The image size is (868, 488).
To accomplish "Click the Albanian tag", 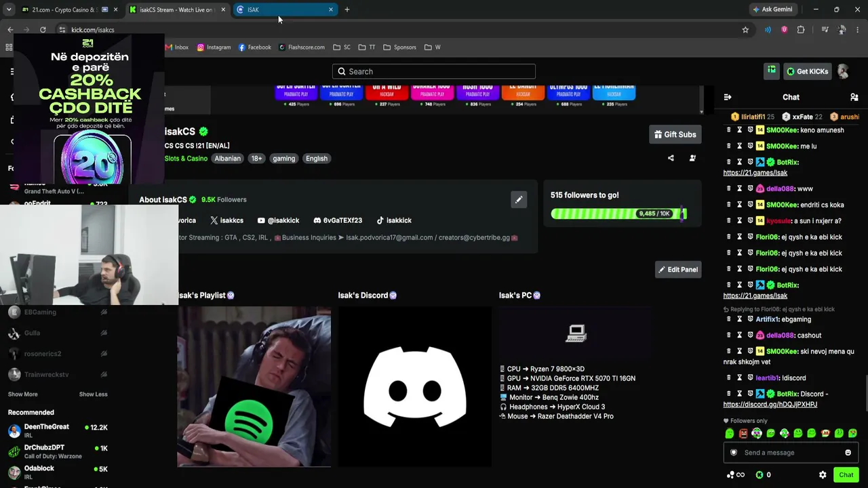I will pyautogui.click(x=228, y=159).
